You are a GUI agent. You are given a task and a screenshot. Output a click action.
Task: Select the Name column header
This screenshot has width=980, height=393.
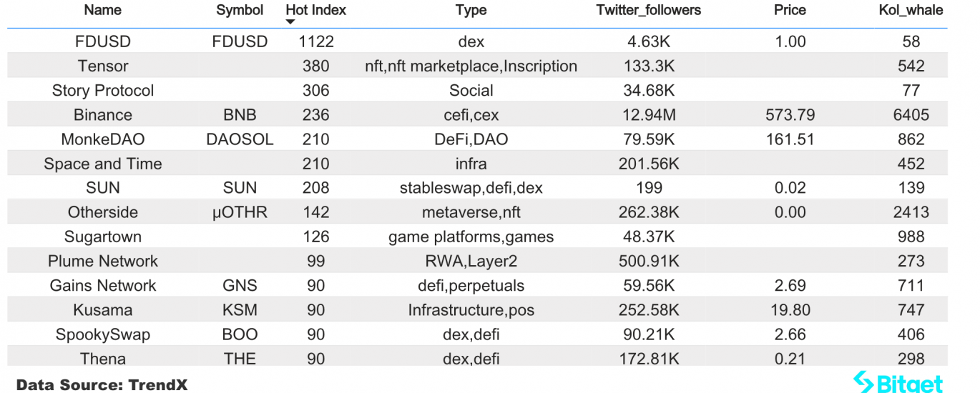tap(103, 10)
